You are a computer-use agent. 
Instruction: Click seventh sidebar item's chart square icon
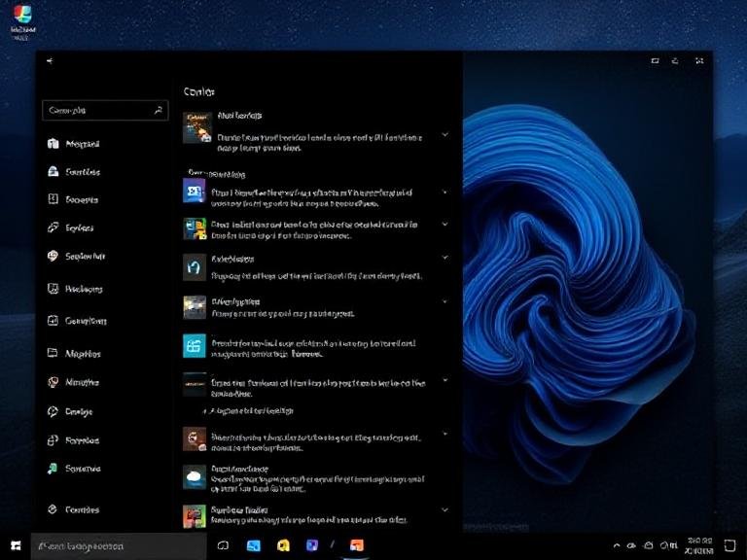pyautogui.click(x=53, y=321)
